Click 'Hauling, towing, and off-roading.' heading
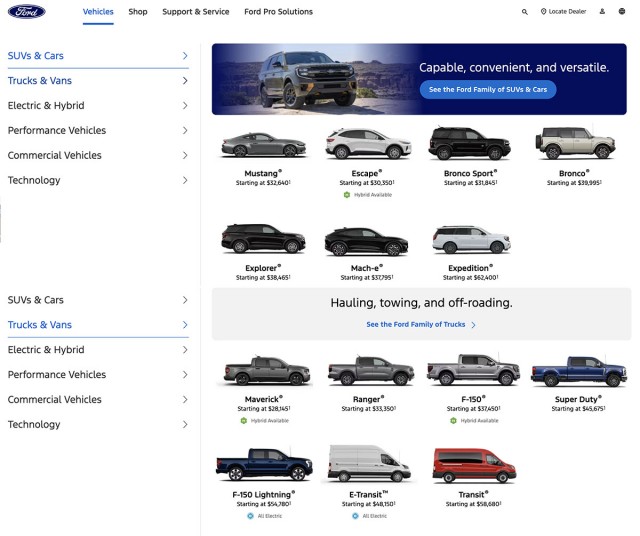 pyautogui.click(x=421, y=303)
